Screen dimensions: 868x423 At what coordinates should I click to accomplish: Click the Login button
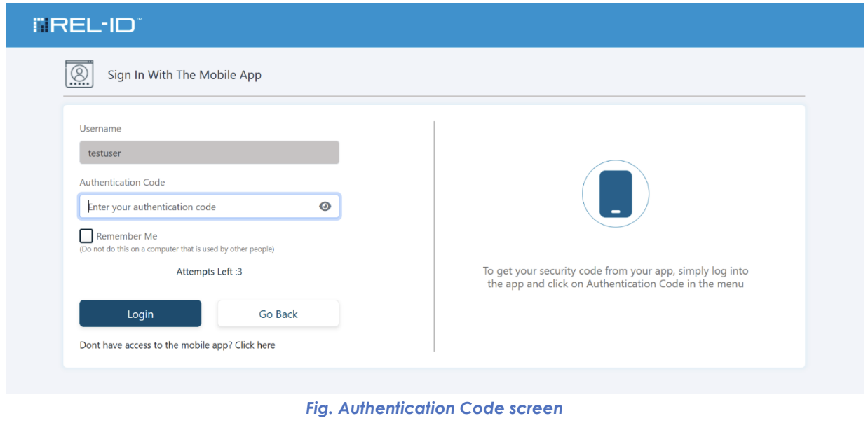pyautogui.click(x=140, y=314)
